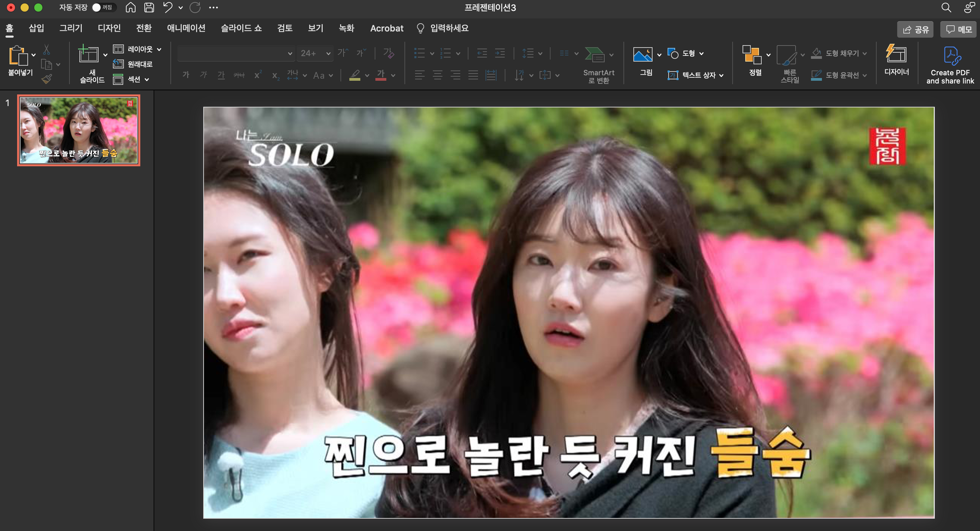Toggle bold (굵게) formatting

click(186, 75)
